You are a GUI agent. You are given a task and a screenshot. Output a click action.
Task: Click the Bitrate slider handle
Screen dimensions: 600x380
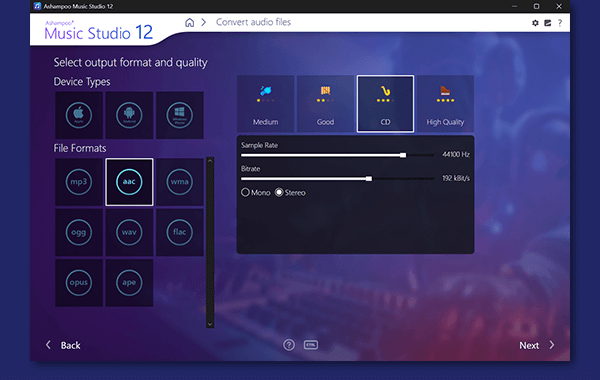[369, 179]
